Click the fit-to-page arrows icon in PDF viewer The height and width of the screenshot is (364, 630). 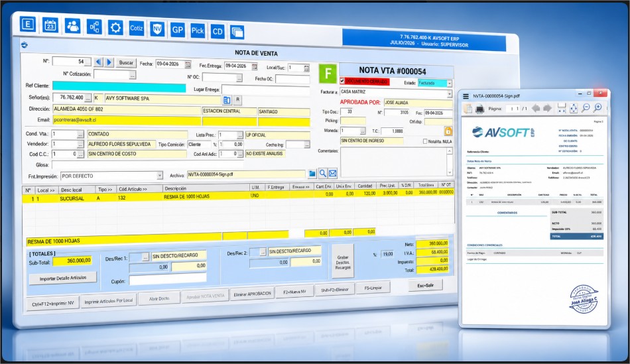(x=574, y=108)
